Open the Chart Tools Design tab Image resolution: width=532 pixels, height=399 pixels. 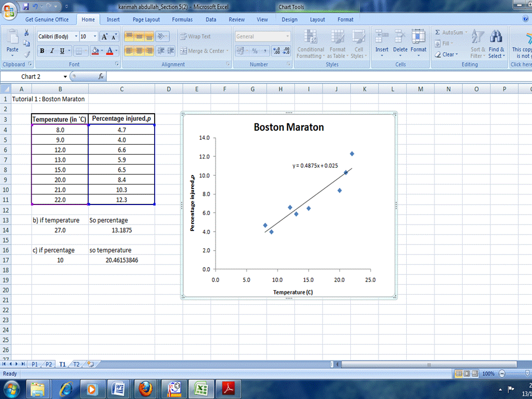tap(289, 20)
